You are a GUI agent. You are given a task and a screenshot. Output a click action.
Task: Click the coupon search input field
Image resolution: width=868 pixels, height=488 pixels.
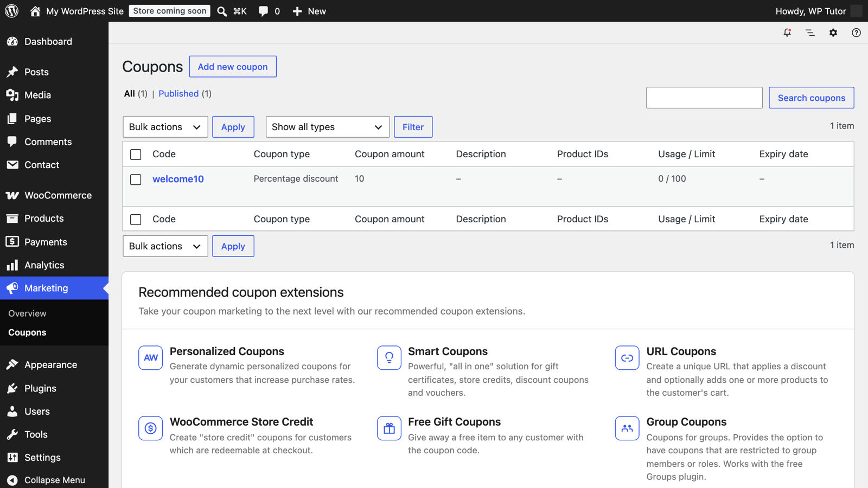click(x=704, y=98)
